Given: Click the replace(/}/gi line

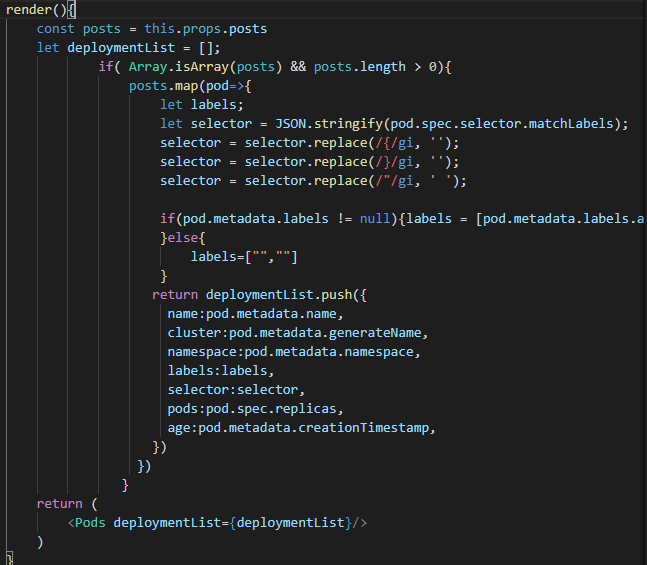Looking at the screenshot, I should pos(309,162).
